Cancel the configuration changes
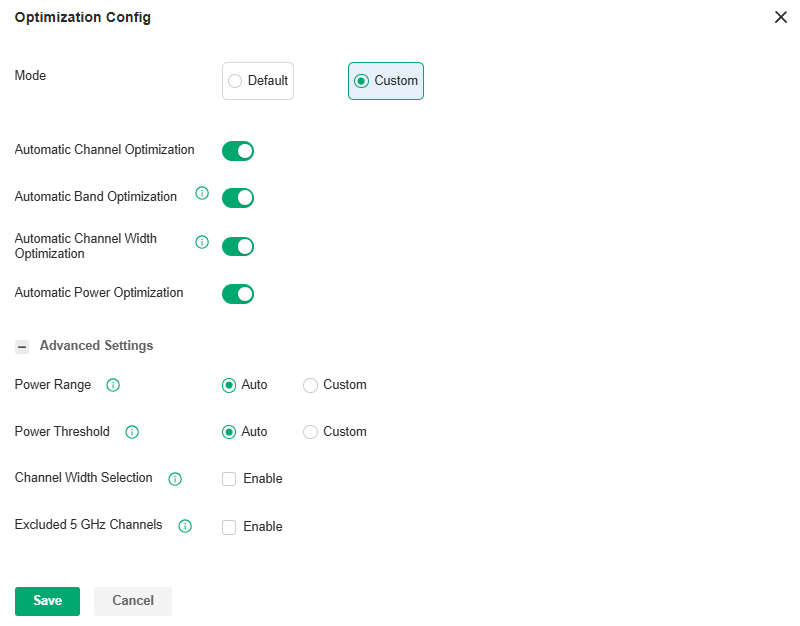The height and width of the screenshot is (626, 800). coord(132,601)
